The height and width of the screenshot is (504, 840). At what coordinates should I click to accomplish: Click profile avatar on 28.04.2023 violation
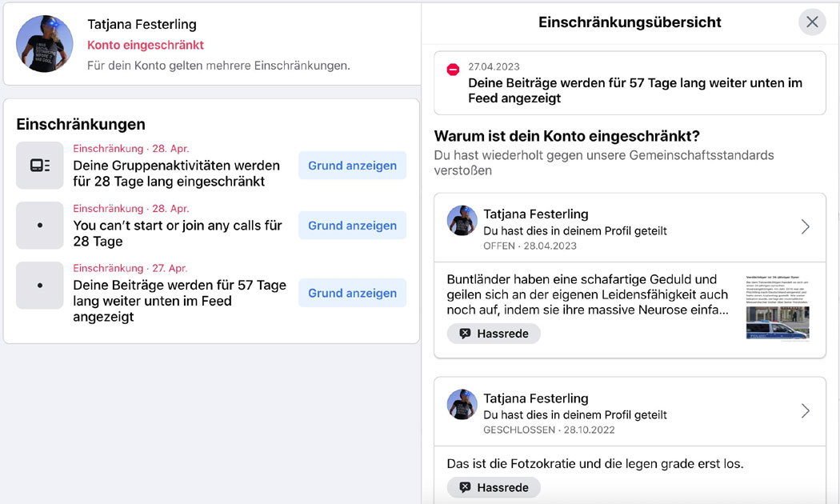pos(462,221)
